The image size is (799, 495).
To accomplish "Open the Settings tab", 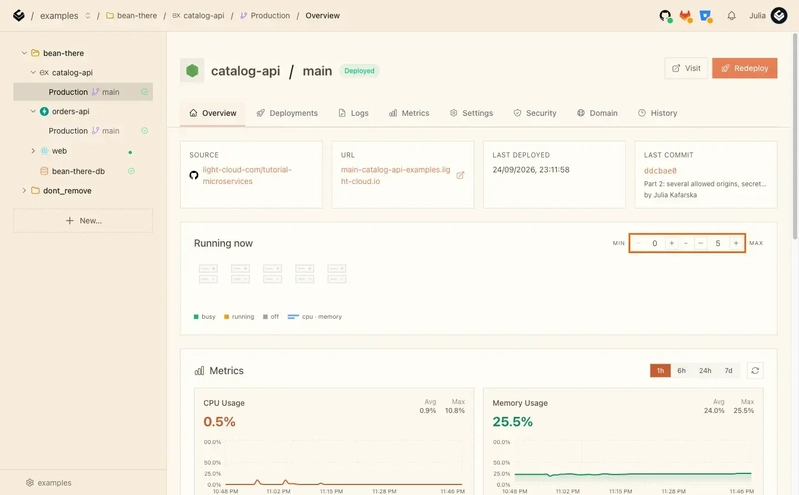I will click(471, 113).
